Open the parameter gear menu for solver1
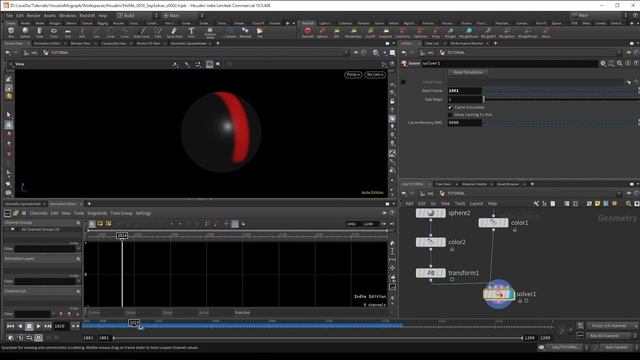 (603, 63)
